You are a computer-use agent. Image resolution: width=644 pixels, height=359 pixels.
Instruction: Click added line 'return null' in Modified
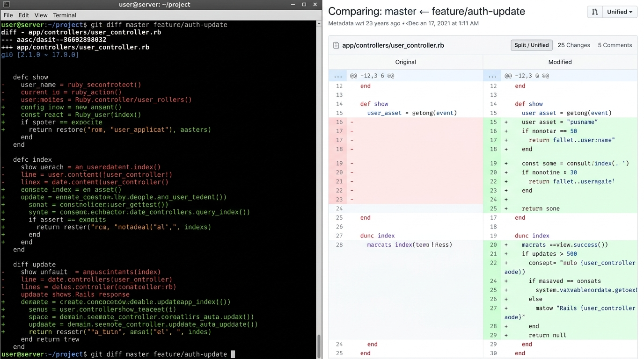click(548, 335)
